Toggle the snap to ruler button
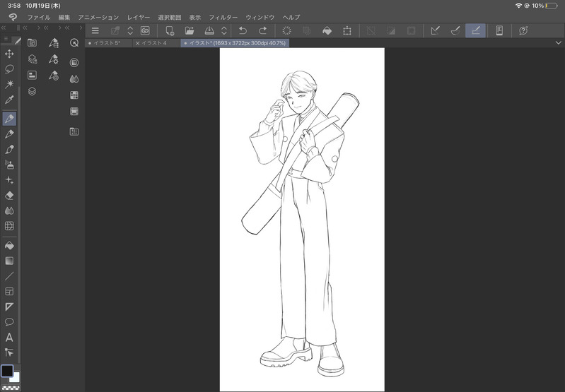Screen dimensions: 565x392 (x=435, y=30)
